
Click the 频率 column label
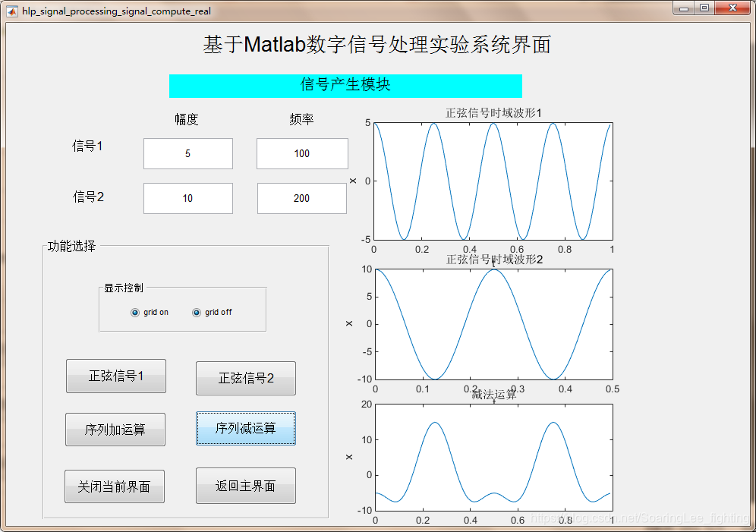302,119
